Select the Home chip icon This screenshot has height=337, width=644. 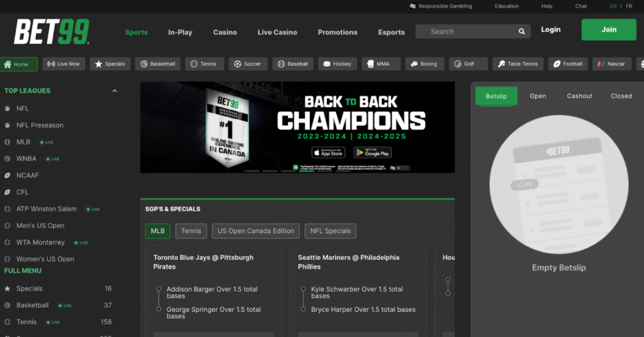(x=8, y=64)
